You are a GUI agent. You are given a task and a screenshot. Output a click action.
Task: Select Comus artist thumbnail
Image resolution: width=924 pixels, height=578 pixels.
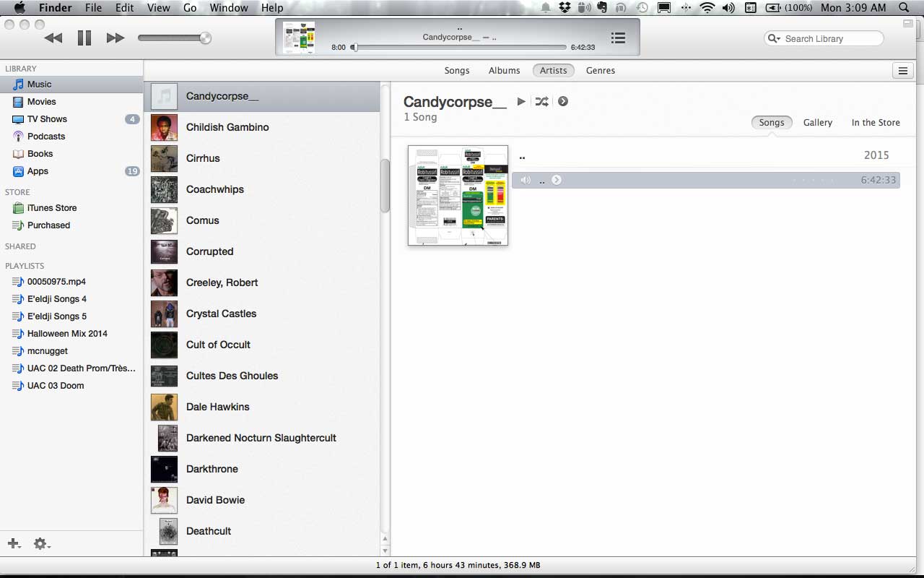(164, 220)
